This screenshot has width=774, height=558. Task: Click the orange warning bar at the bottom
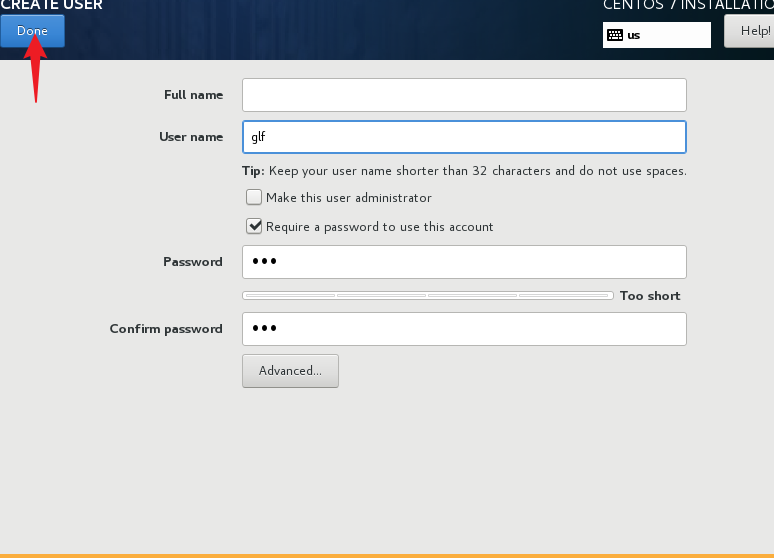pos(387,556)
